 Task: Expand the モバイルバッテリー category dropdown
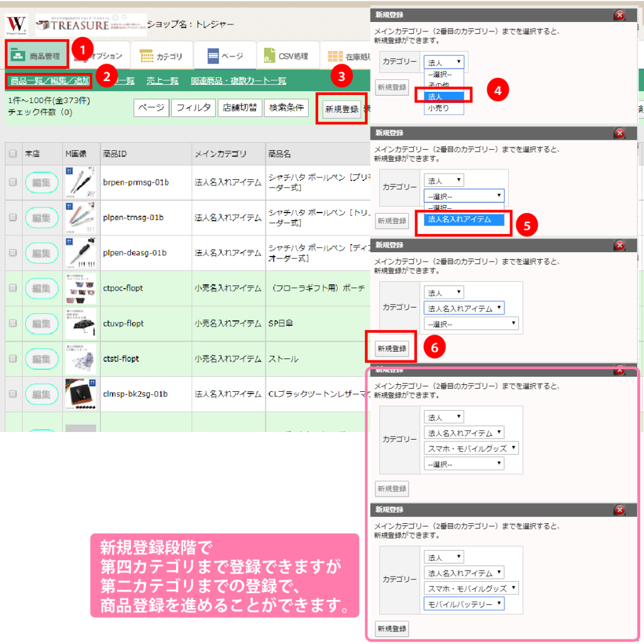(x=464, y=604)
